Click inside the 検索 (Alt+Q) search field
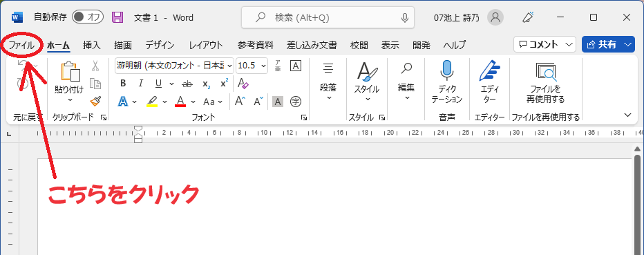This screenshot has height=255, width=644. point(328,17)
